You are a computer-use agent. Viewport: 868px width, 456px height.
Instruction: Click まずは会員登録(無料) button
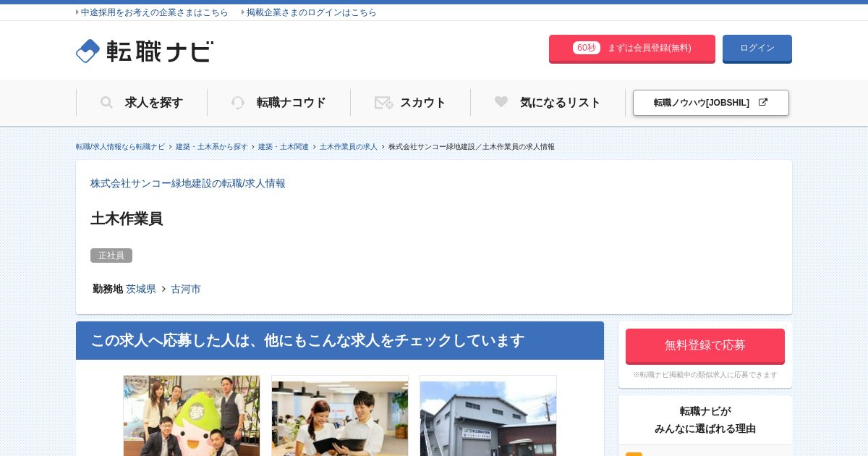(x=632, y=48)
